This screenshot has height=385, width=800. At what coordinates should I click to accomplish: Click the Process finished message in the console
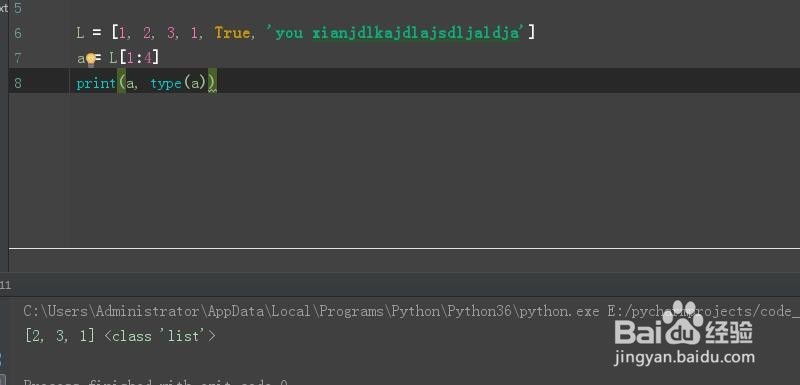[156, 382]
